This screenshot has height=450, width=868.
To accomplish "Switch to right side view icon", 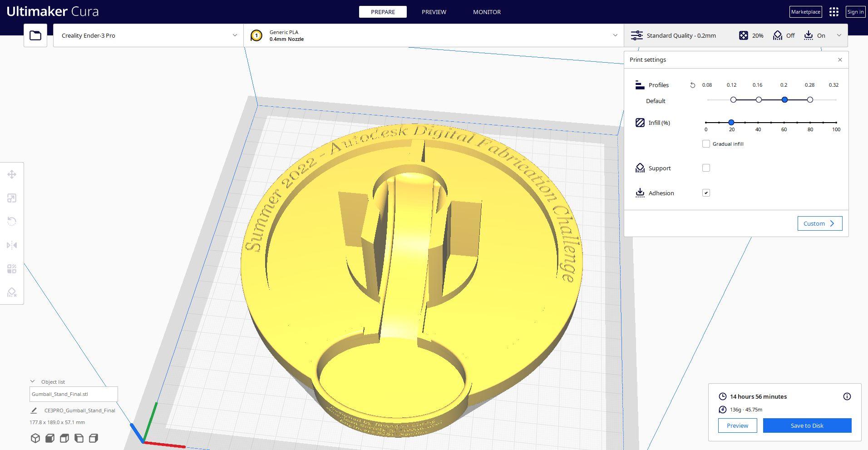I will point(94,438).
